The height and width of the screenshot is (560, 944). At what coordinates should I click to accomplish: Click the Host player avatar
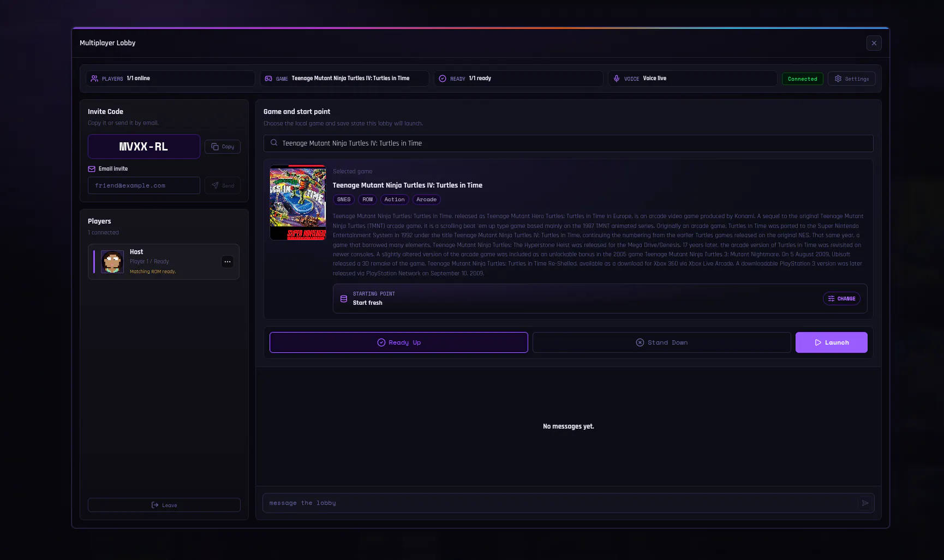tap(112, 262)
